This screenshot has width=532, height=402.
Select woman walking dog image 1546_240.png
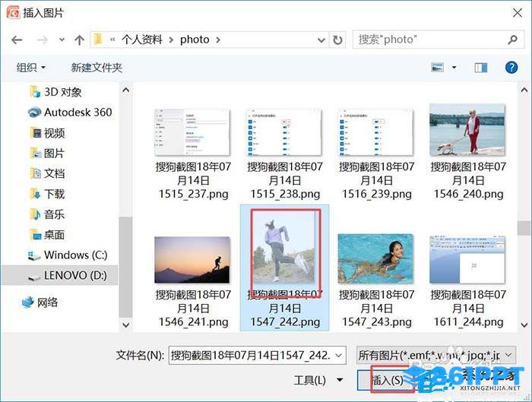pos(467,130)
